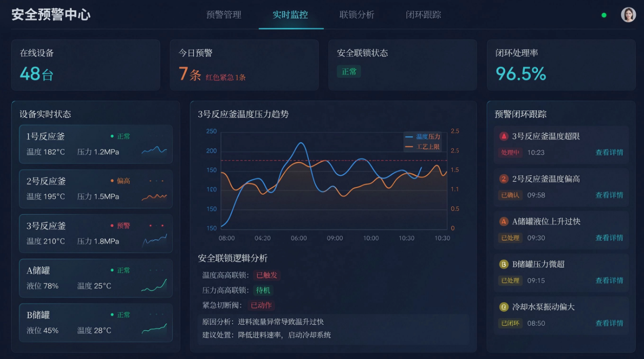Click the 10:23 timestamp
This screenshot has width=644, height=359.
point(536,153)
